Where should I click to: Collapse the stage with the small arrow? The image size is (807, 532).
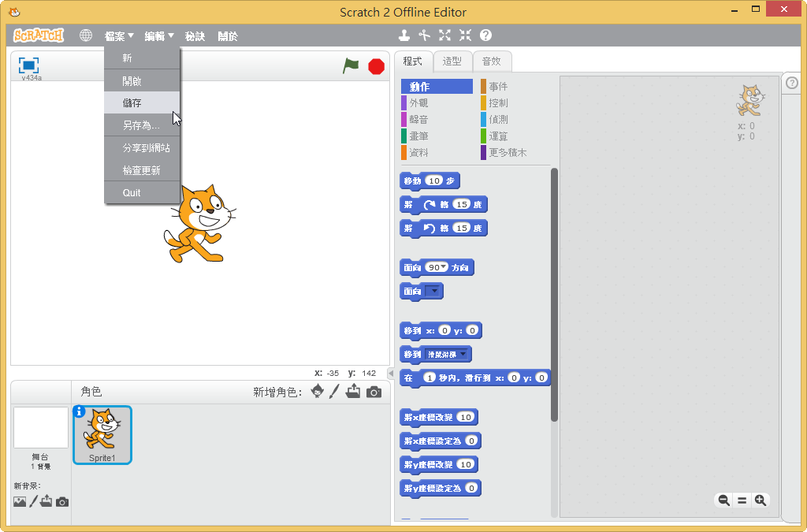pyautogui.click(x=391, y=374)
